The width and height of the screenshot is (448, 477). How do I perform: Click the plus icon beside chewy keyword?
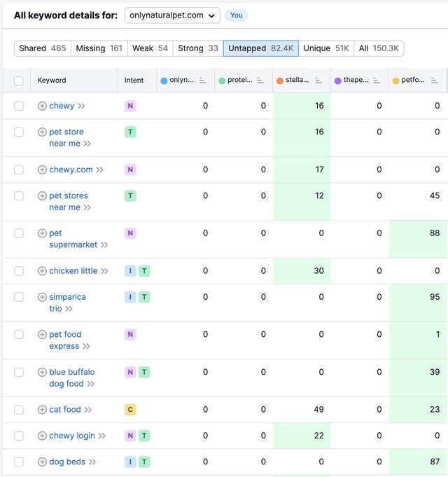(x=42, y=106)
